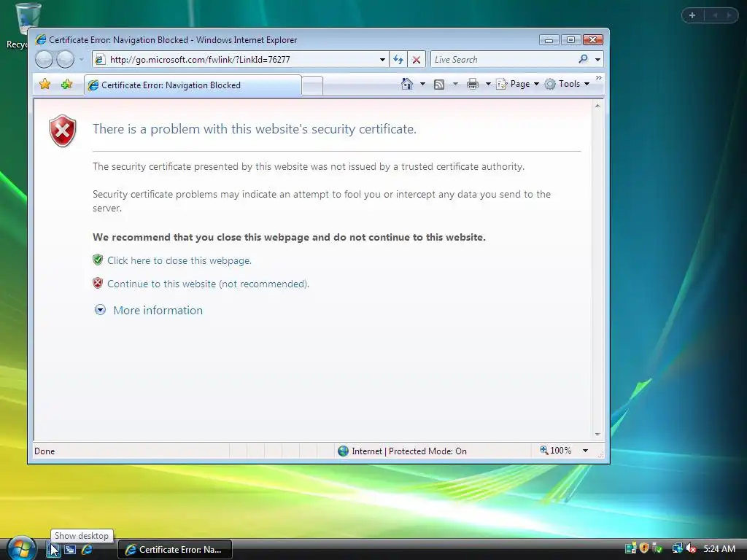Screen dimensions: 747x560
Task: Close the Internet Explorer window
Action: (592, 40)
